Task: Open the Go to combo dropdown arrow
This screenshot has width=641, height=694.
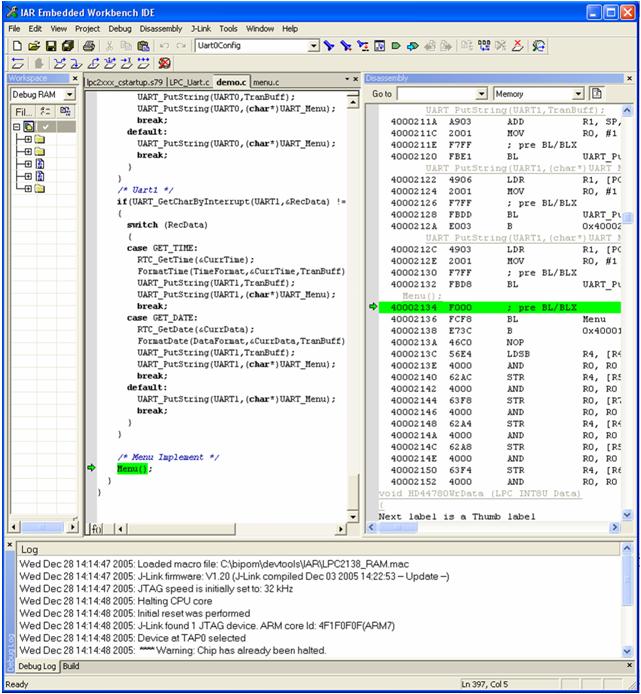Action: point(482,94)
